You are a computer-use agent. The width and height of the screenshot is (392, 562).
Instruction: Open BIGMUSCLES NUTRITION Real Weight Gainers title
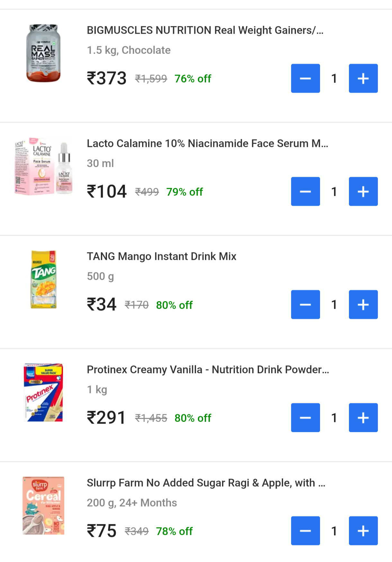pyautogui.click(x=205, y=30)
